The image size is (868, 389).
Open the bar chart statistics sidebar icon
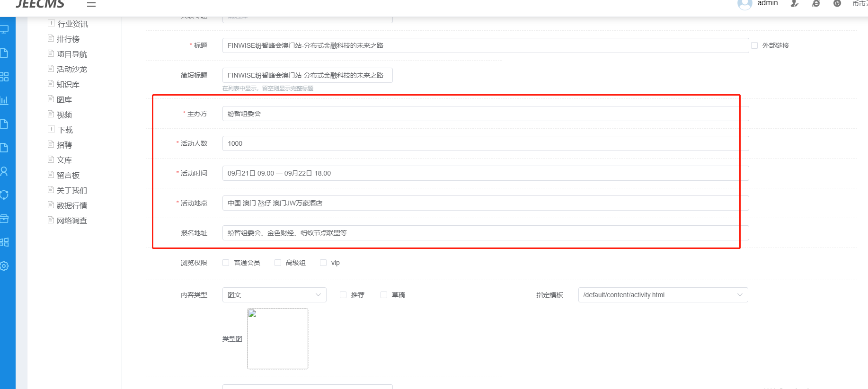(4, 100)
